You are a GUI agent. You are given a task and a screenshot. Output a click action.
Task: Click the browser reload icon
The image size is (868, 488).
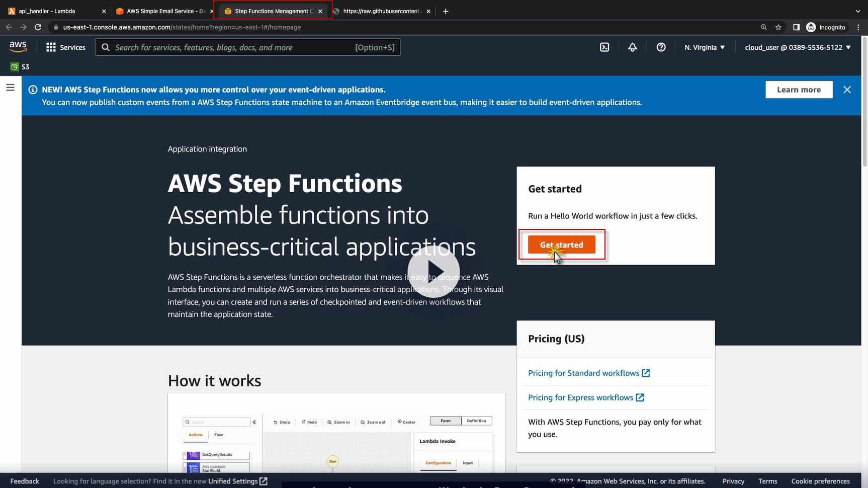[x=38, y=27]
